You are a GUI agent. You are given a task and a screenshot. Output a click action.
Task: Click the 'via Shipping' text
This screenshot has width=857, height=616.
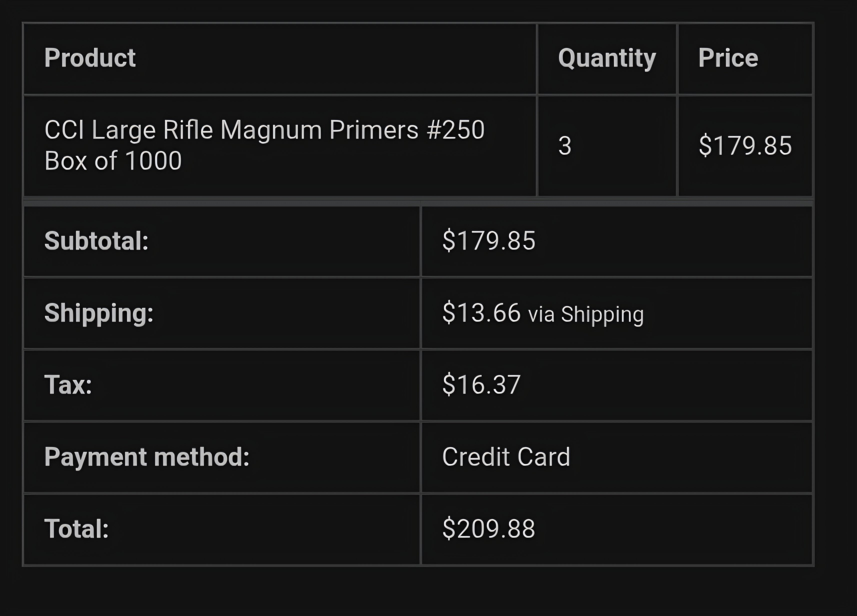click(x=586, y=314)
